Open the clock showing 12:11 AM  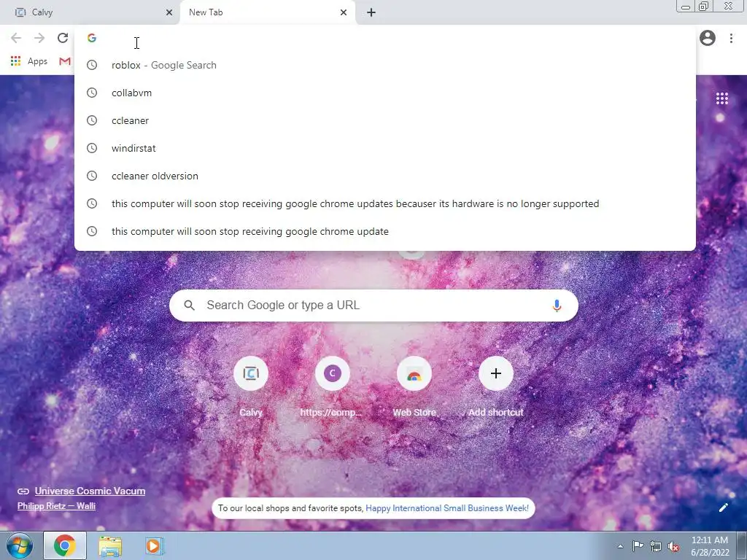(710, 546)
